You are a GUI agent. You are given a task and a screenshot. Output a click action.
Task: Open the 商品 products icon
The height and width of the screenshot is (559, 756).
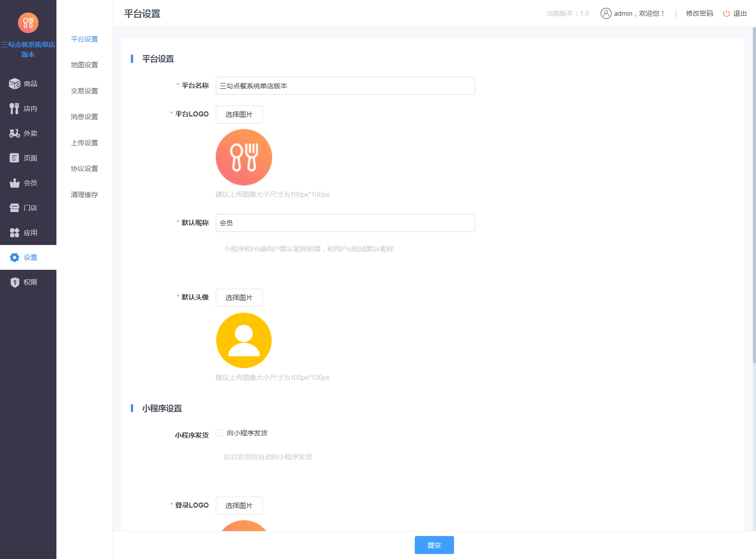click(14, 83)
